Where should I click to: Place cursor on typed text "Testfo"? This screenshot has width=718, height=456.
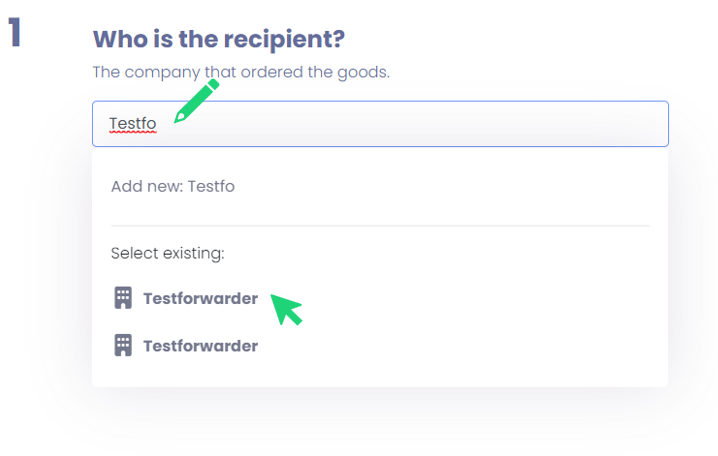tap(132, 124)
